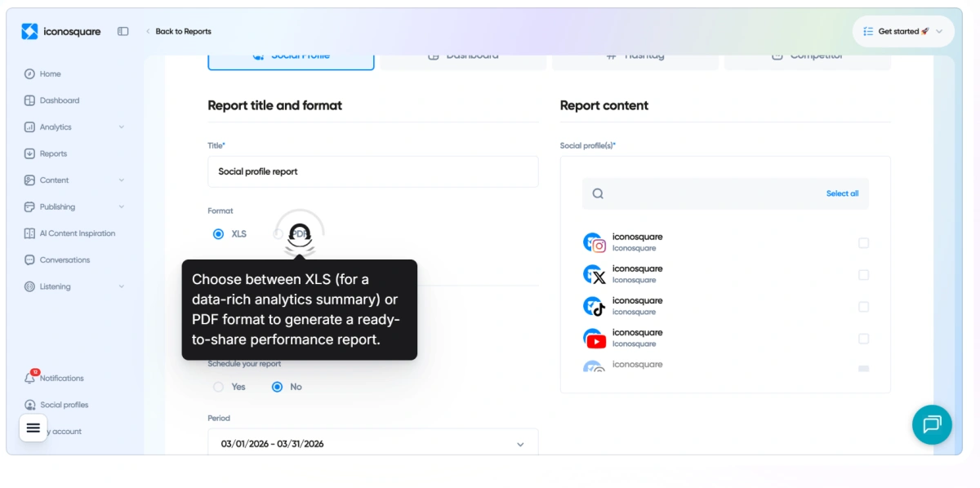Click the Publishing calendar icon
This screenshot has height=488, width=980.
[30, 206]
